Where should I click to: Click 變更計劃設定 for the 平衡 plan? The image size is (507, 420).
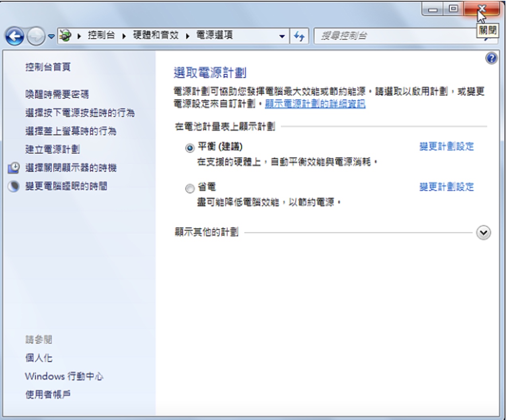pyautogui.click(x=447, y=146)
